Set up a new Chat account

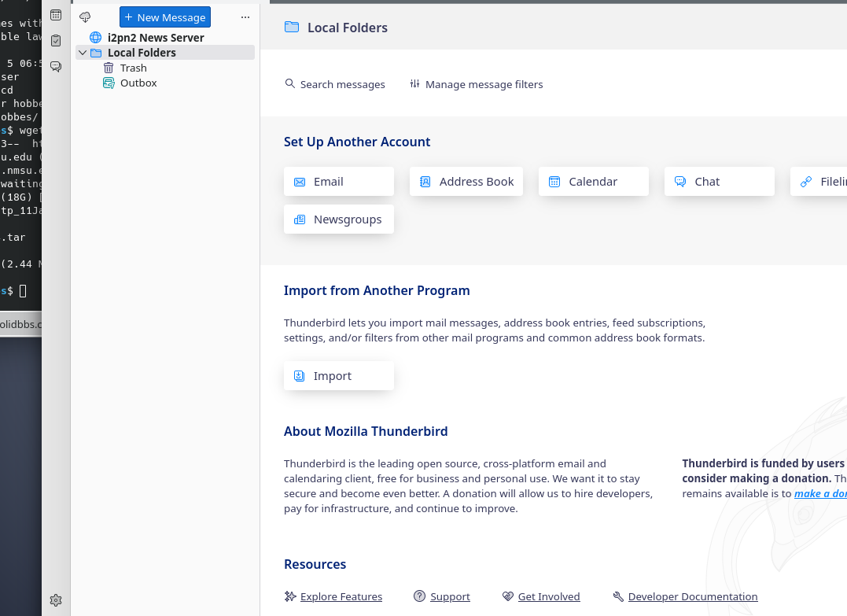(x=720, y=182)
